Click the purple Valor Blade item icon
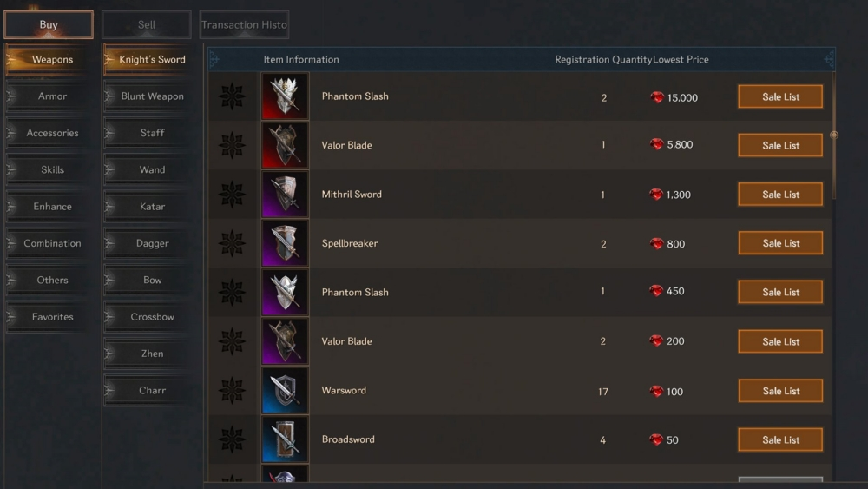Viewport: 868px width, 489px height. pyautogui.click(x=285, y=341)
